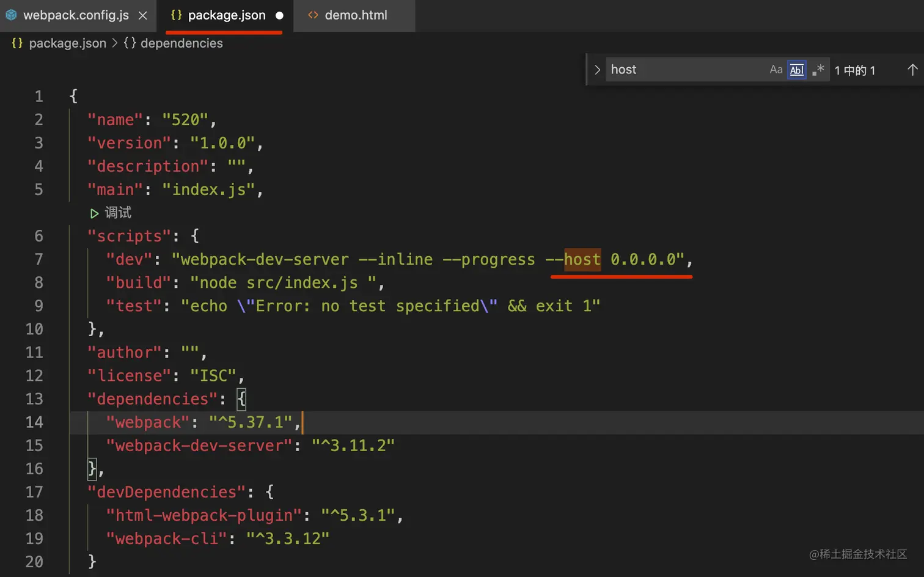Click the "test" key on line 9
This screenshot has height=577, width=924.
[134, 306]
